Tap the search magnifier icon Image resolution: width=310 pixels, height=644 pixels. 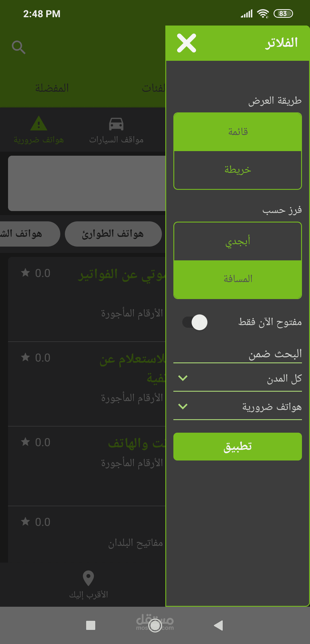(19, 47)
